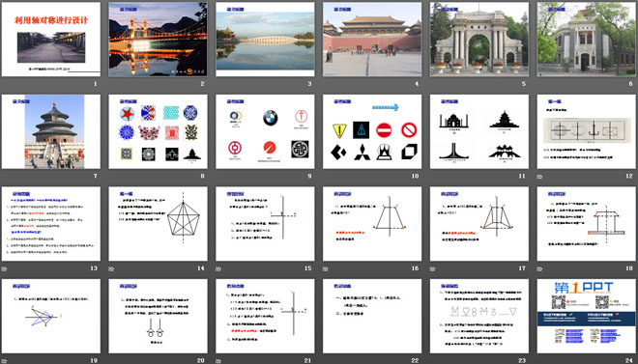Viewport: 638px width, 364px height.
Task: Open slide 3 with the bridge reflected in the lake
Action: pos(265,40)
